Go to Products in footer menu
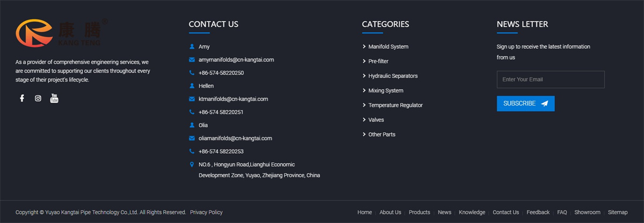Screen dimensions: 644x223 (x=419, y=212)
